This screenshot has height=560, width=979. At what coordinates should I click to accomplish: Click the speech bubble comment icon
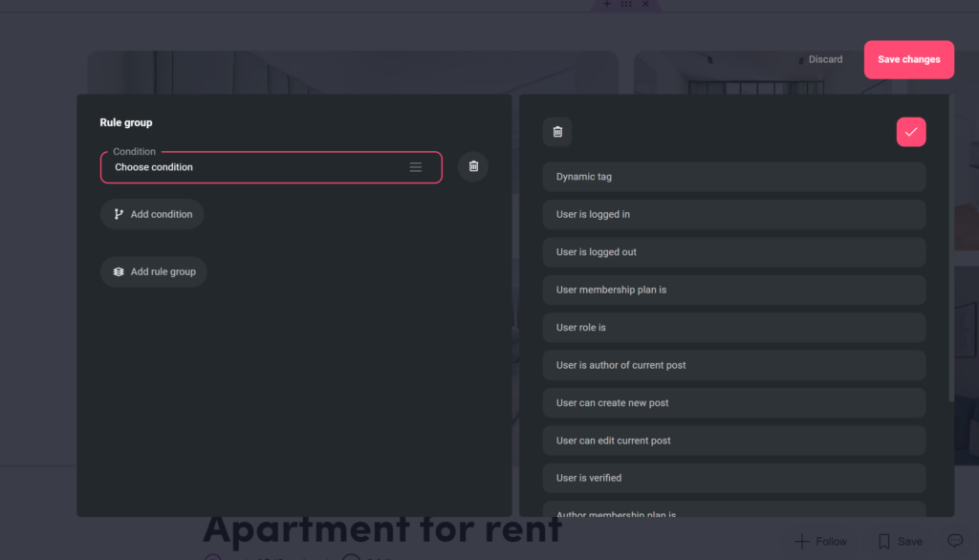coord(954,540)
